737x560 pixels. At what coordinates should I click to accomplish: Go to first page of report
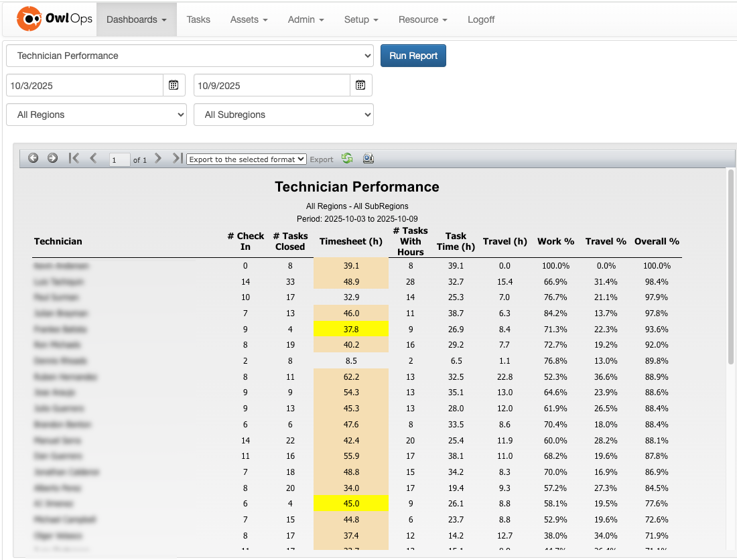[74, 159]
